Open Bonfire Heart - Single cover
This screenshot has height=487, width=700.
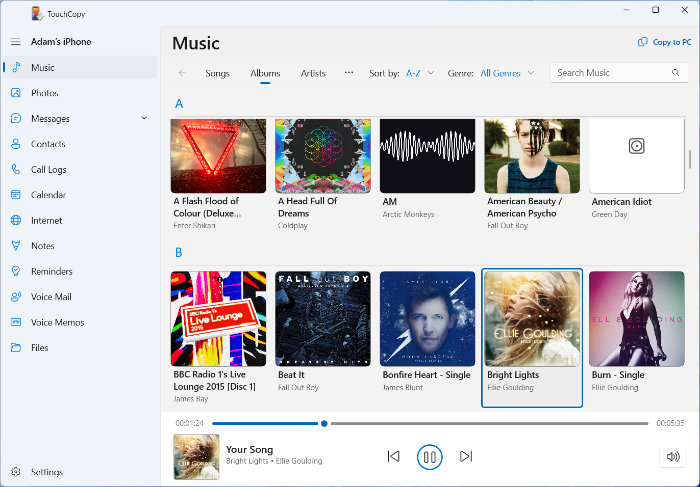[427, 319]
